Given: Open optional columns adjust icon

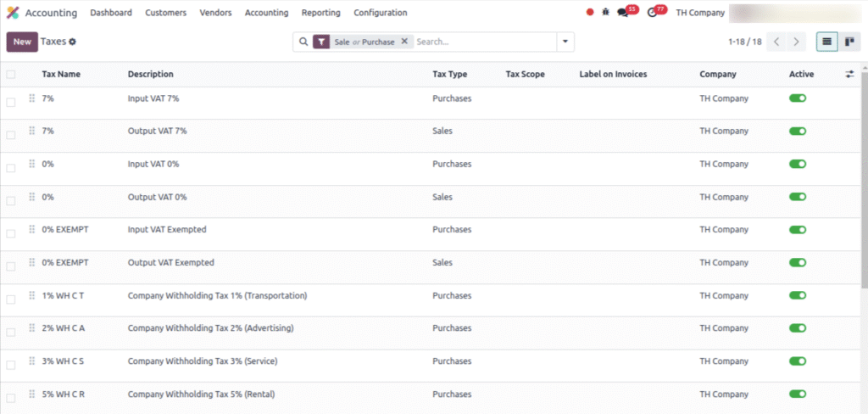Looking at the screenshot, I should pos(849,75).
